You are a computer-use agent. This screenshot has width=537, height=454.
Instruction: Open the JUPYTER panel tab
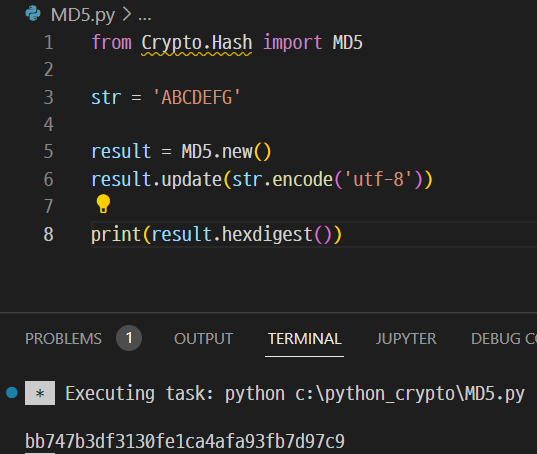[406, 339]
